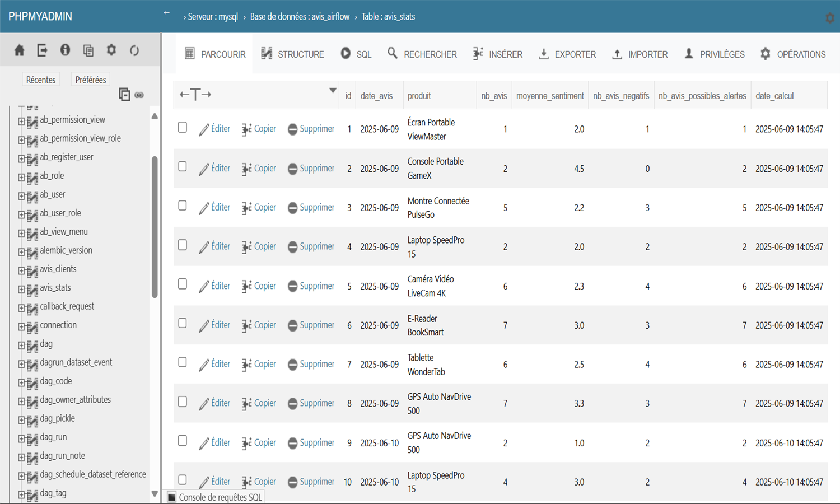Open the documentation info icon
The image size is (840, 504).
tap(65, 50)
